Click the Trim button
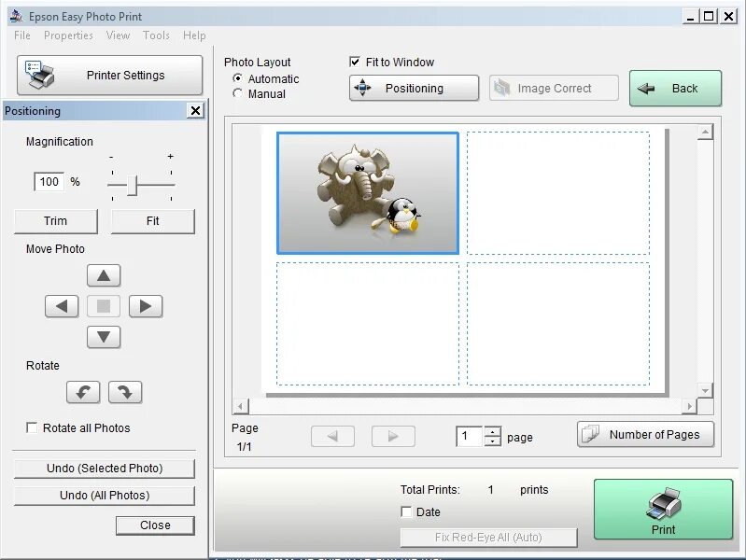Image resolution: width=746 pixels, height=560 pixels. click(56, 221)
